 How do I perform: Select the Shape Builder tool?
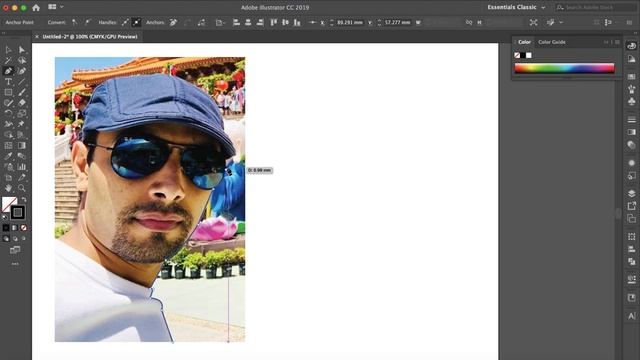[x=8, y=135]
